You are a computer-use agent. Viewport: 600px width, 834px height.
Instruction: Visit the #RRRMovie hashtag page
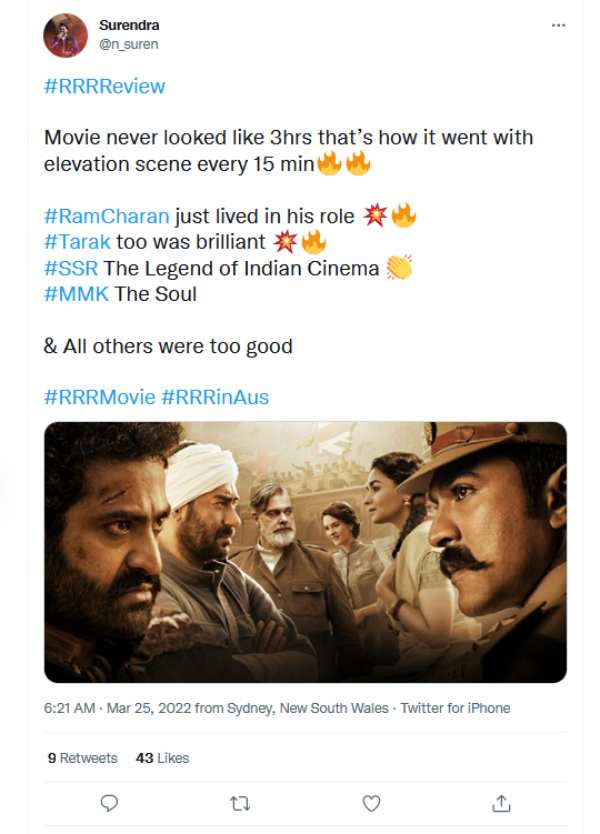pyautogui.click(x=100, y=397)
